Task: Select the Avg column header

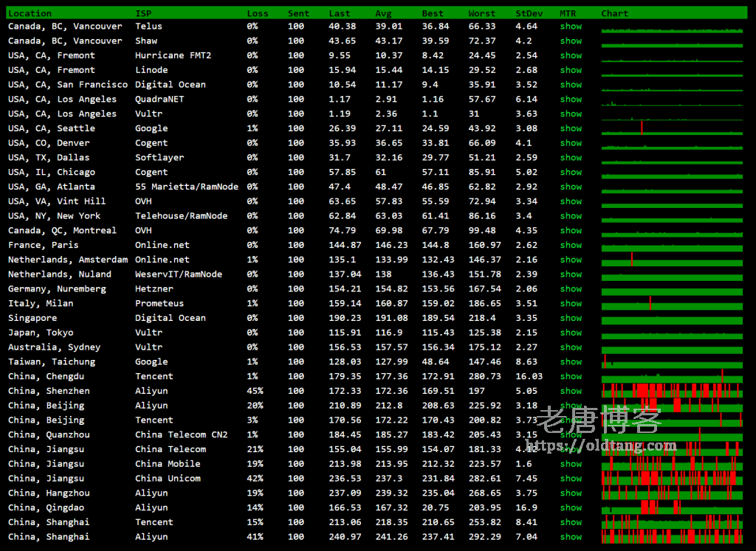Action: tap(383, 13)
